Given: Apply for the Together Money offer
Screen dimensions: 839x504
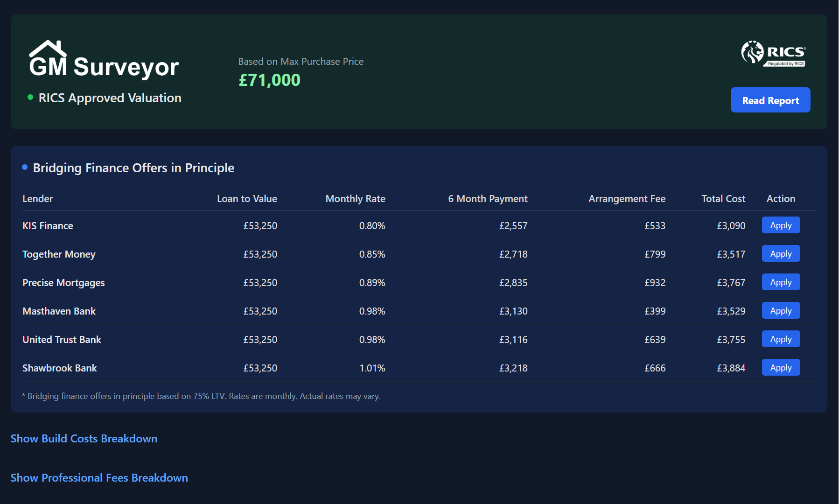Looking at the screenshot, I should [781, 253].
